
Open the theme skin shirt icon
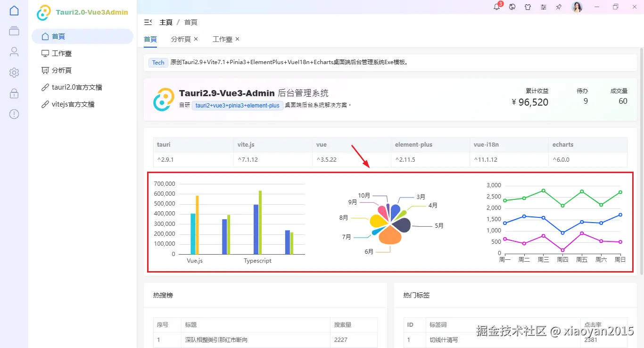coord(528,7)
